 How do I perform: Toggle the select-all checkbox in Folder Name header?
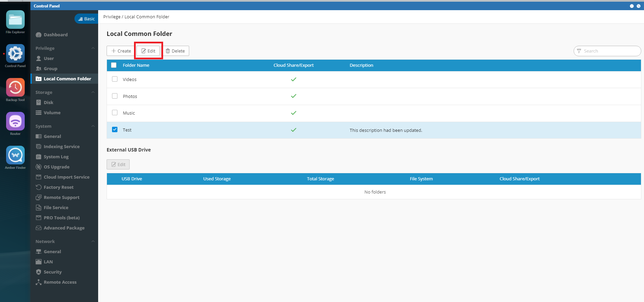[114, 65]
